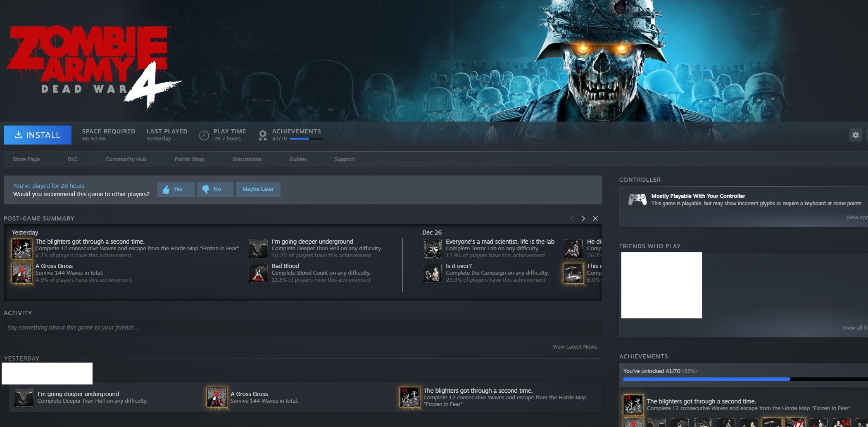Recommend the game with Yes thumbs-up
This screenshot has height=427, width=868.
(176, 189)
